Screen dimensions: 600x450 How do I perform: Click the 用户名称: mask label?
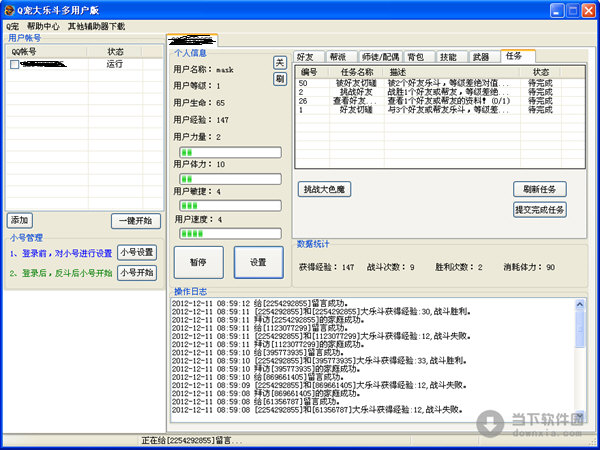coord(204,70)
